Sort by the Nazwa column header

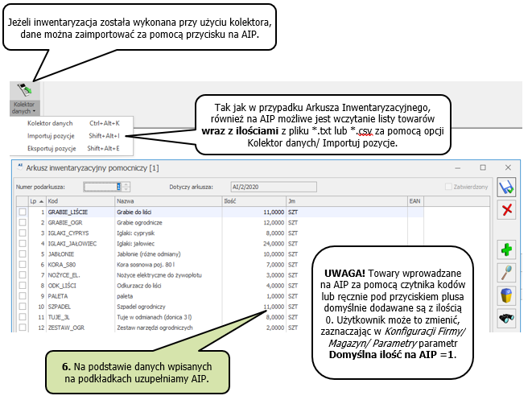tap(168, 201)
